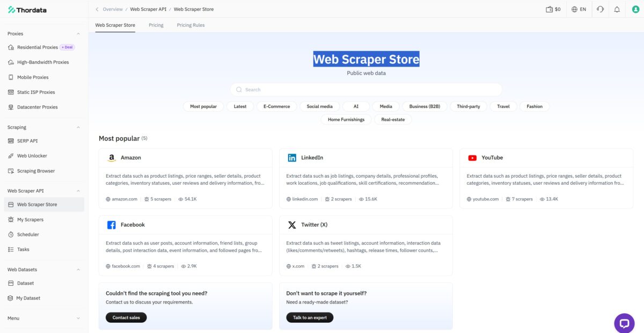Select the Latest filter chip
Screen dimensions: 644x333
point(240,106)
